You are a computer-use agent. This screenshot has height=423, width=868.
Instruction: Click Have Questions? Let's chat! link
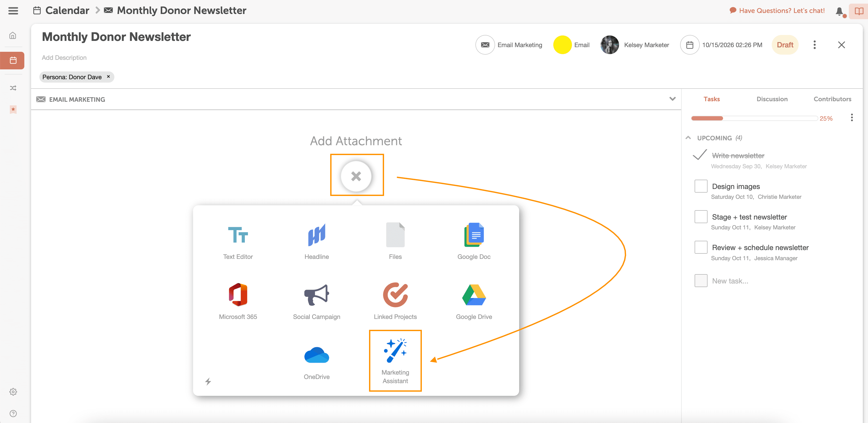click(x=782, y=10)
